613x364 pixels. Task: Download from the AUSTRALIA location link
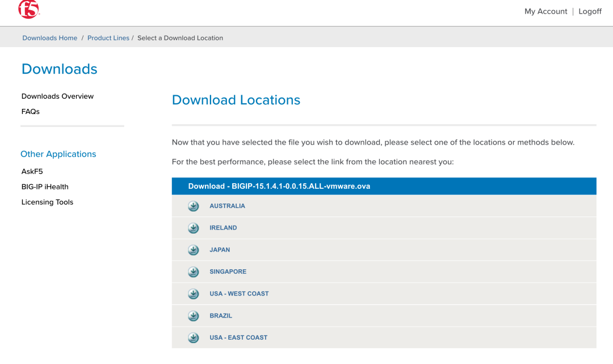pyautogui.click(x=227, y=206)
